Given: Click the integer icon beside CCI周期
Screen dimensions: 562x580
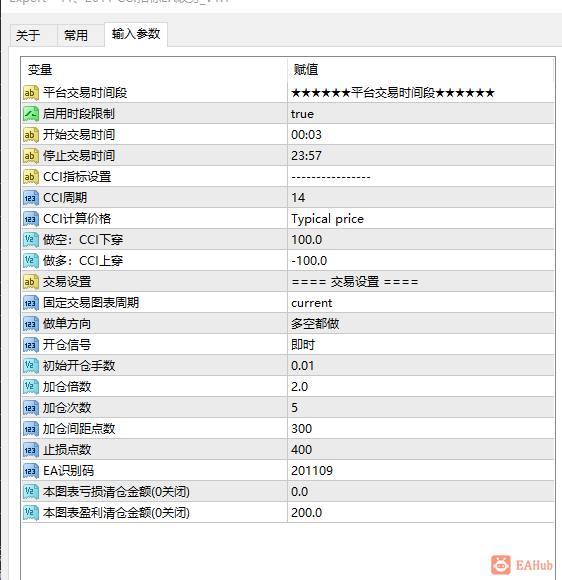Looking at the screenshot, I should pos(31,198).
